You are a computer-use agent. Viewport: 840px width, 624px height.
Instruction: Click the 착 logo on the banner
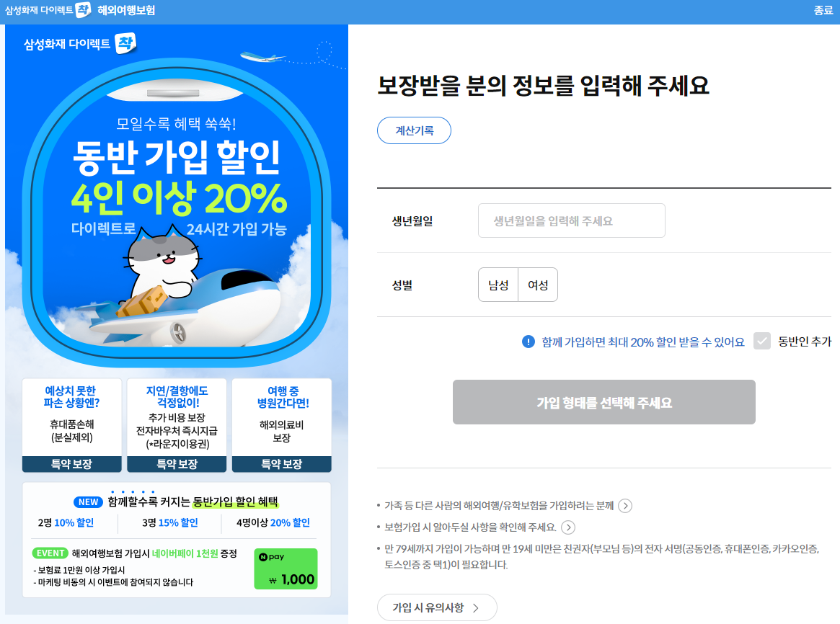(126, 43)
